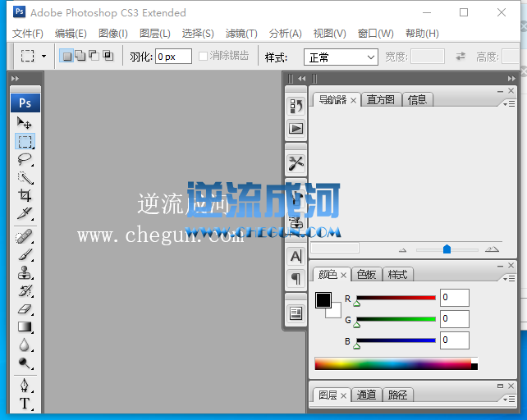The image size is (527, 420).
Task: Open the 编辑(E) menu
Action: pos(71,34)
